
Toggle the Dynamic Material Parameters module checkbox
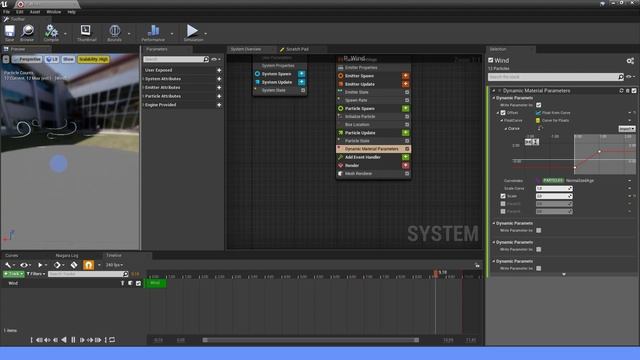(x=634, y=91)
